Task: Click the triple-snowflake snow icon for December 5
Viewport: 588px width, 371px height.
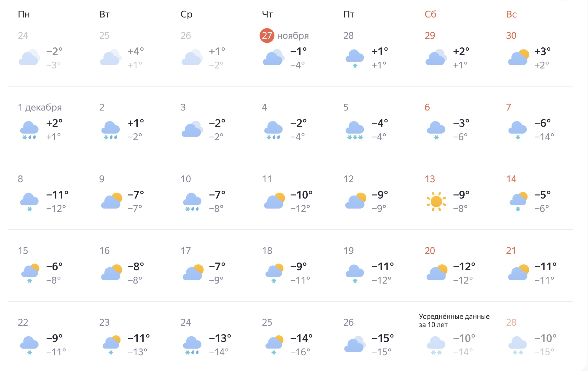Action: [x=355, y=130]
